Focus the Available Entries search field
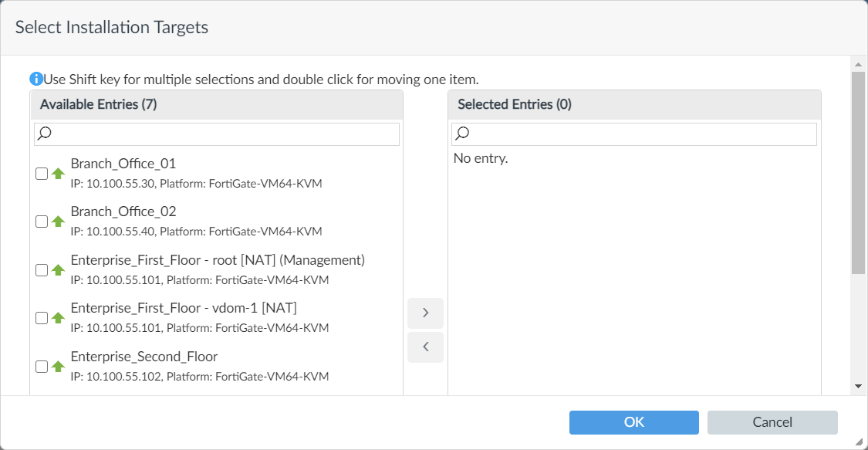868x450 pixels. pyautogui.click(x=224, y=134)
